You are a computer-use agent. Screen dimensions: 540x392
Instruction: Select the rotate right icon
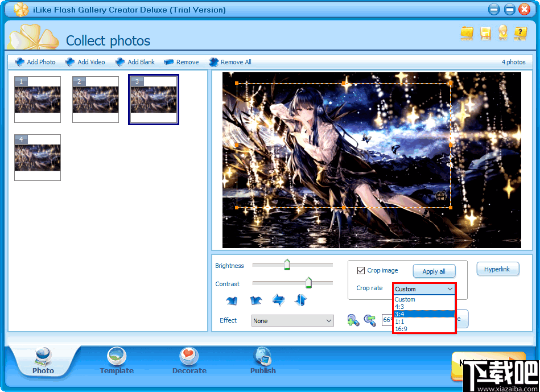coord(255,300)
